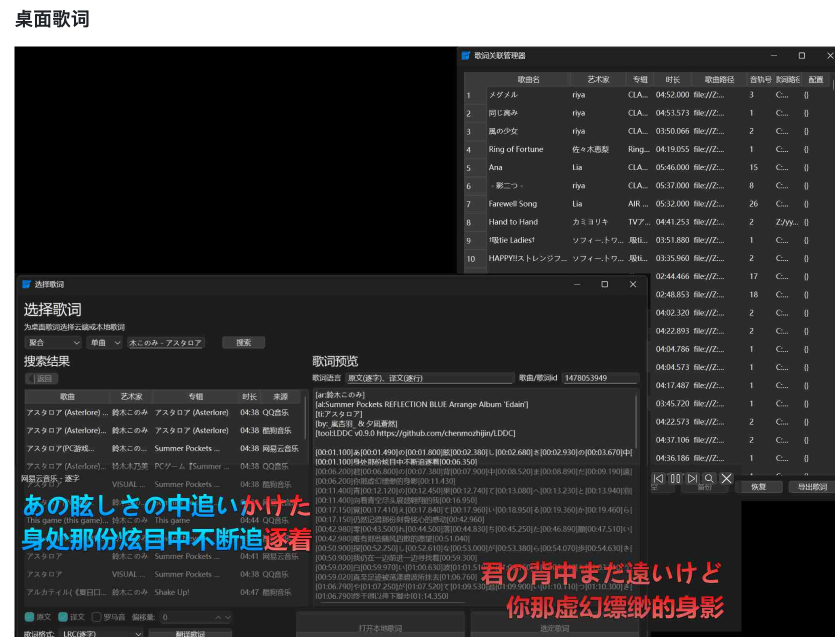Click the previous track icon on lyrics toolbar
The width and height of the screenshot is (835, 637).
(x=658, y=480)
